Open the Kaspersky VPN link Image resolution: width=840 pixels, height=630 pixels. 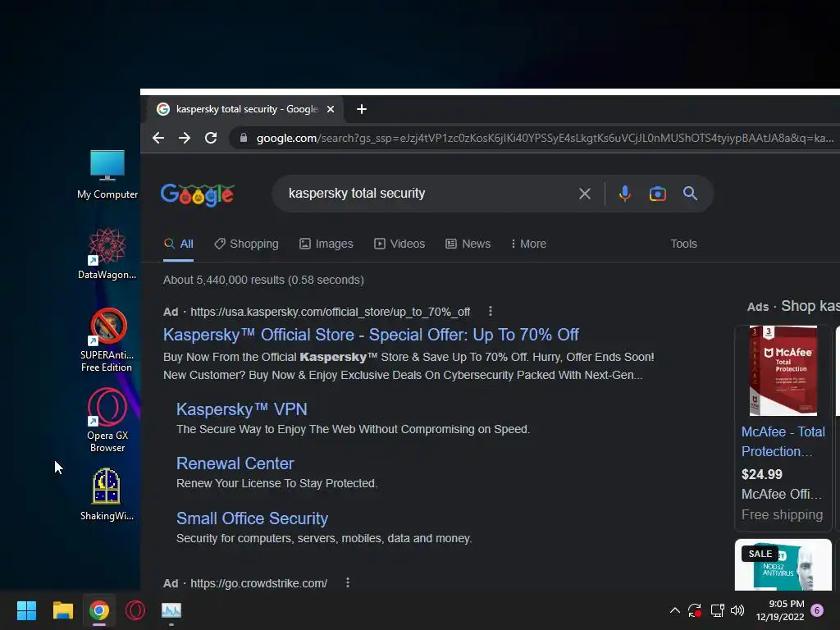pos(242,409)
